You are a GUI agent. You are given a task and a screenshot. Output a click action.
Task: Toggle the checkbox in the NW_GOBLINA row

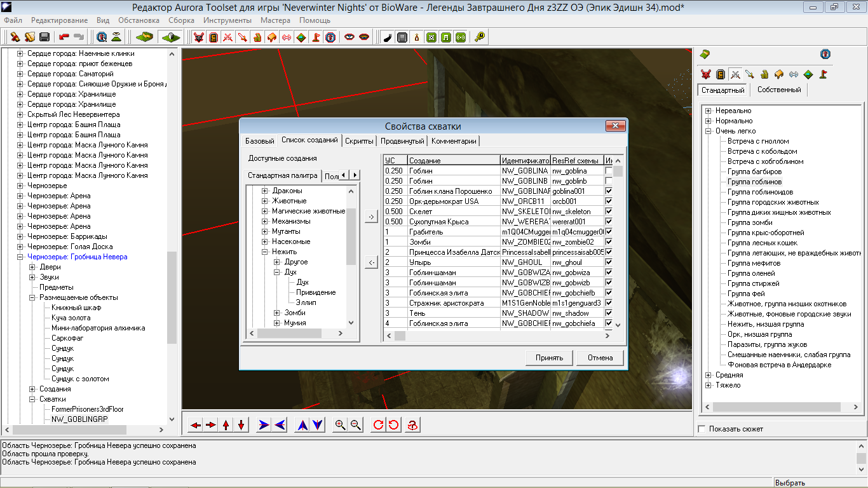pos(609,171)
